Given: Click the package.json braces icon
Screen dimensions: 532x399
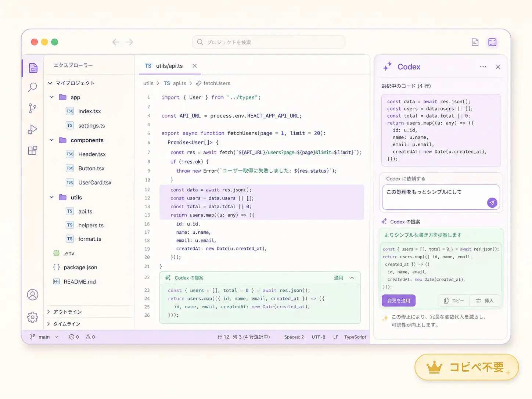Looking at the screenshot, I should point(56,267).
